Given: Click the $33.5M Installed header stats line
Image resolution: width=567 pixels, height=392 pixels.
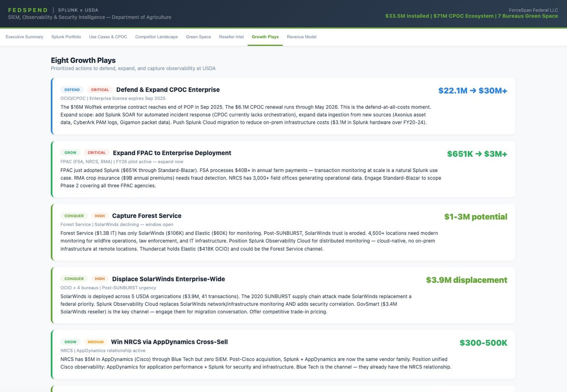Looking at the screenshot, I should (x=472, y=16).
